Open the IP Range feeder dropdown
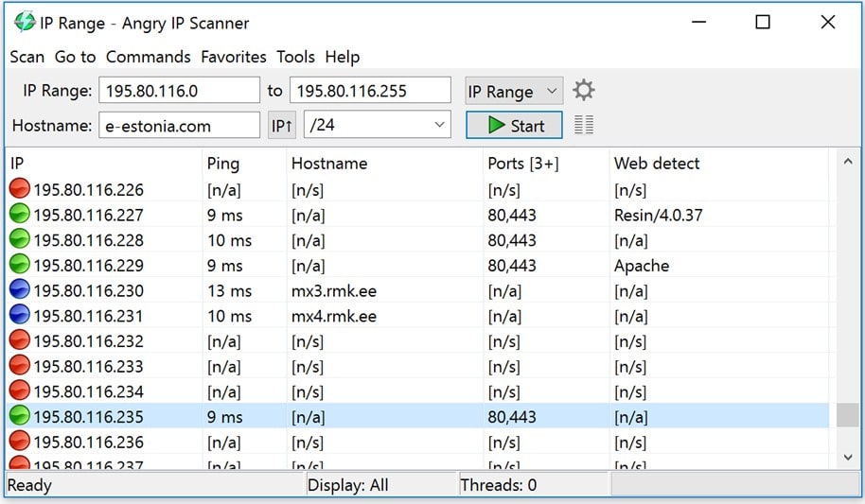The width and height of the screenshot is (865, 504). (514, 91)
